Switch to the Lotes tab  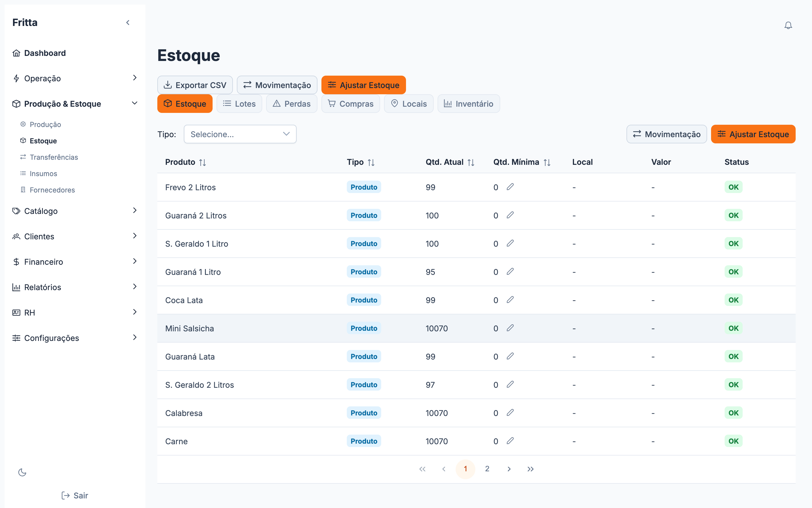click(x=239, y=104)
